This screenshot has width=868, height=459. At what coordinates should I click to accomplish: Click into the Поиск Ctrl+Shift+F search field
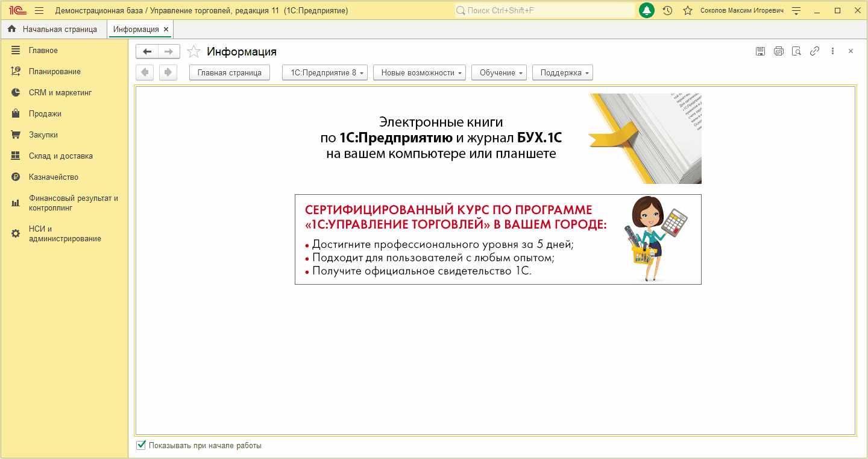(x=544, y=11)
